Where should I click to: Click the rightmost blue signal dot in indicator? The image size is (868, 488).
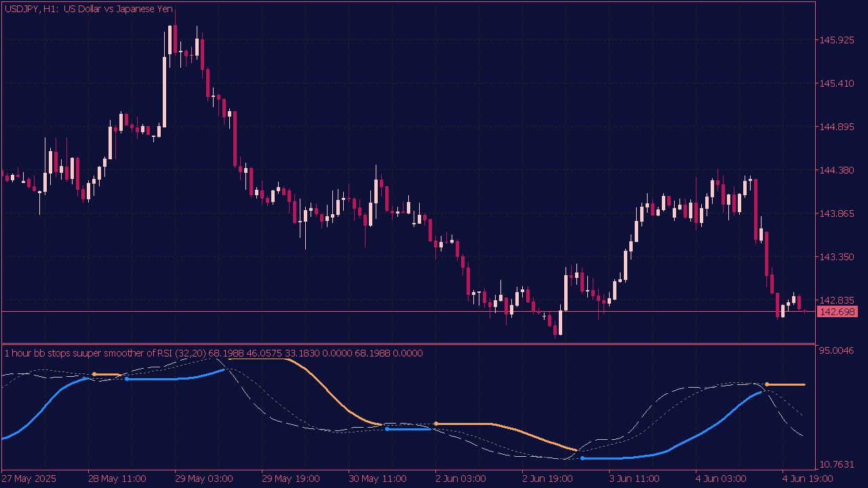582,458
